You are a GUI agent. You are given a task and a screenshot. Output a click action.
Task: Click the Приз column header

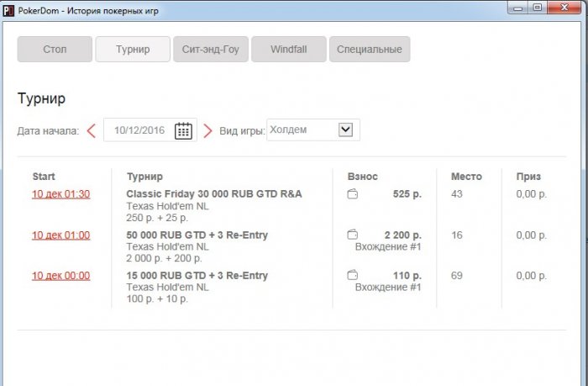(528, 177)
